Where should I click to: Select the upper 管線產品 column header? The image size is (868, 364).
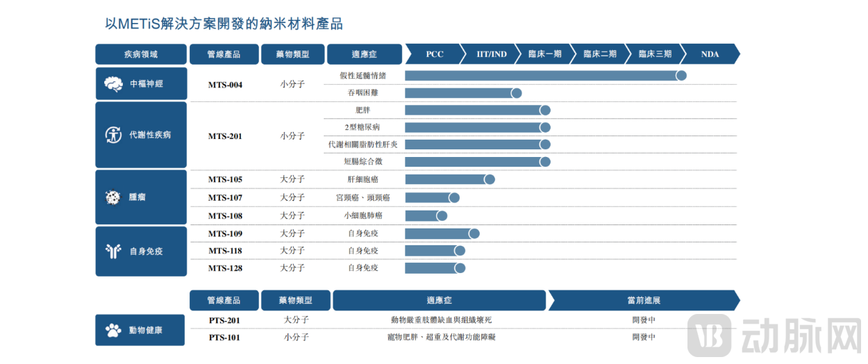point(224,54)
